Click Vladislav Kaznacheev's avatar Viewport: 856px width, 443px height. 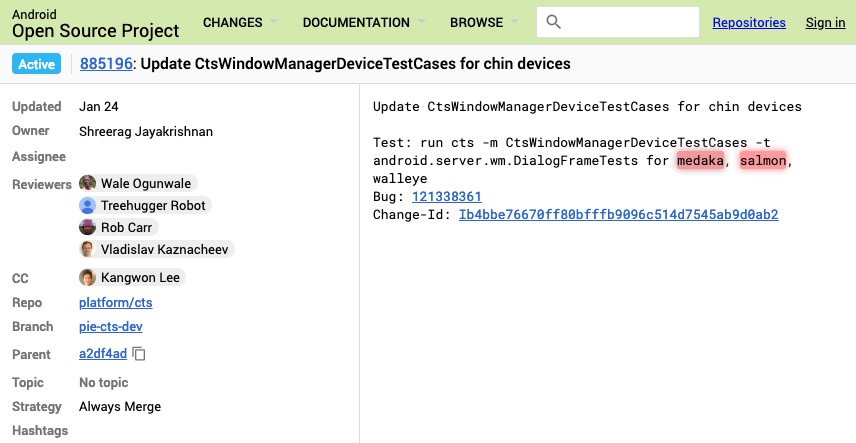coord(88,250)
